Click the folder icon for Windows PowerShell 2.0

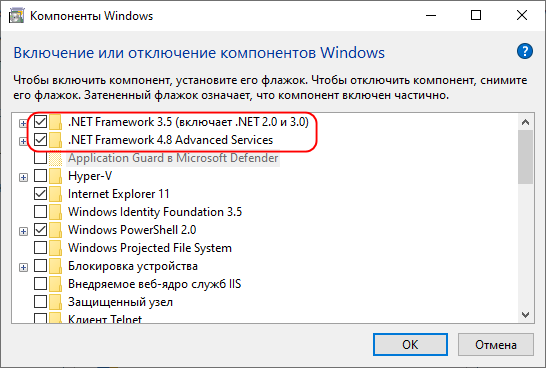click(x=55, y=230)
